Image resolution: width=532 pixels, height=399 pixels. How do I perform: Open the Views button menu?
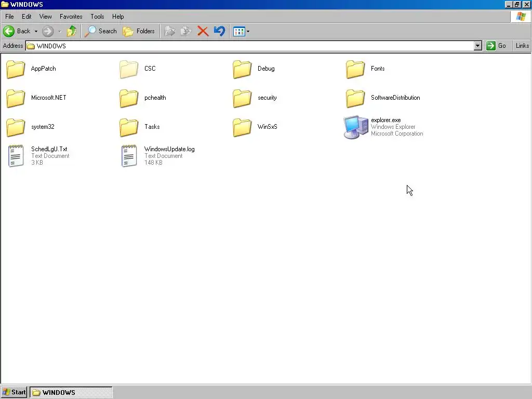coord(241,32)
